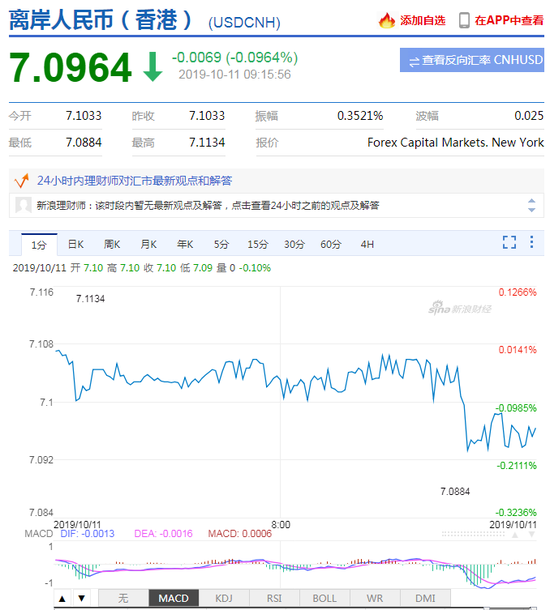Select the WR indicator button
Image resolution: width=550 pixels, height=610 pixels.
[x=375, y=598]
